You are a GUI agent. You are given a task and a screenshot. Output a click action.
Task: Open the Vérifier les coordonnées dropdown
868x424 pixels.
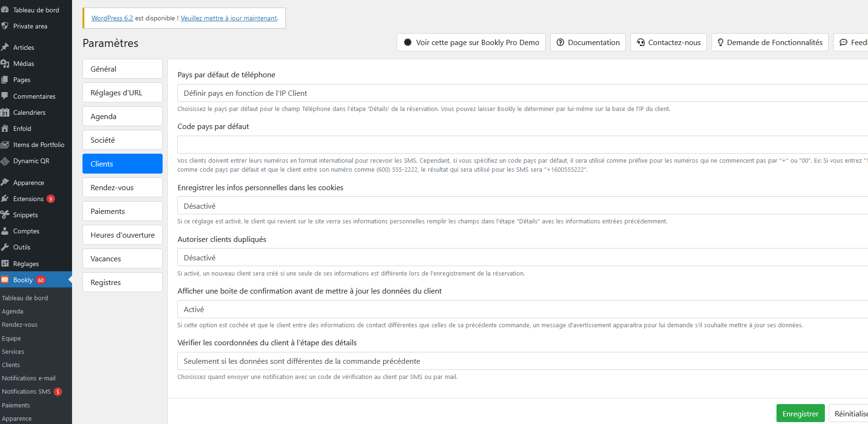pyautogui.click(x=522, y=361)
